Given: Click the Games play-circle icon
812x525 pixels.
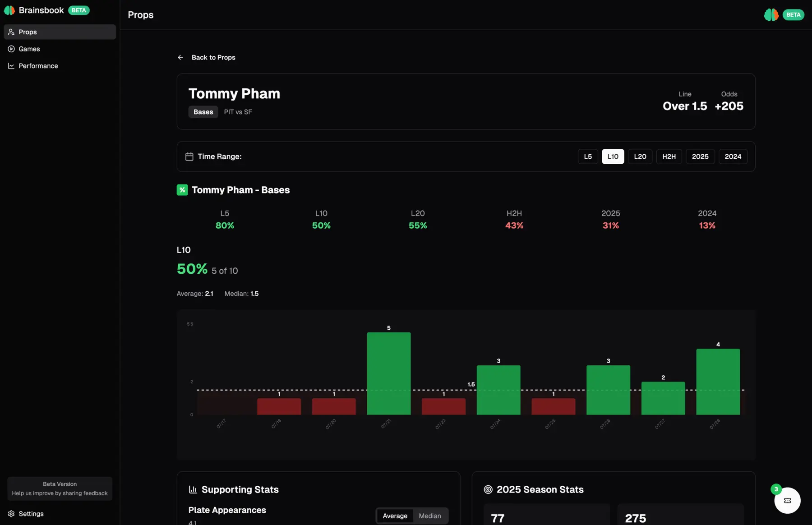Looking at the screenshot, I should click(x=11, y=49).
